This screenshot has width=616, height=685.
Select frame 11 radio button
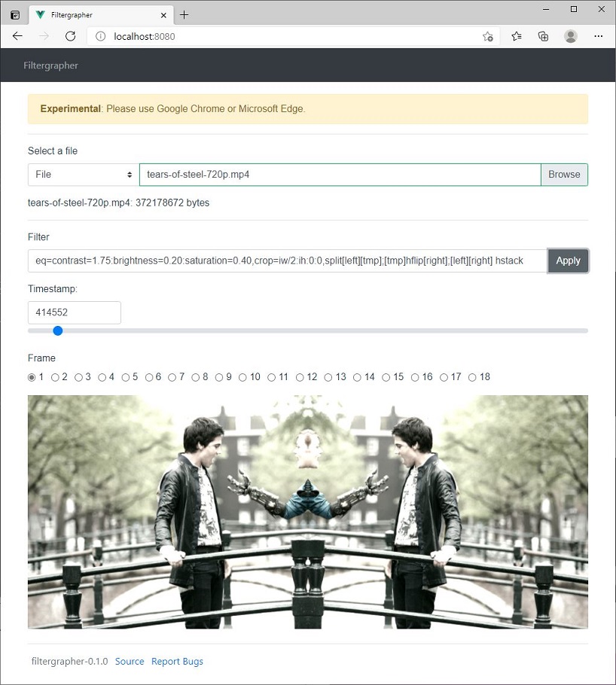(272, 377)
